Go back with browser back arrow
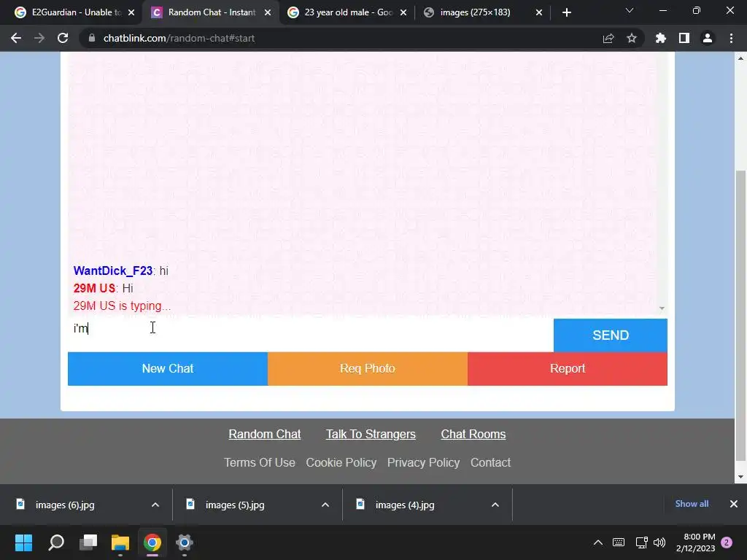 (16, 38)
